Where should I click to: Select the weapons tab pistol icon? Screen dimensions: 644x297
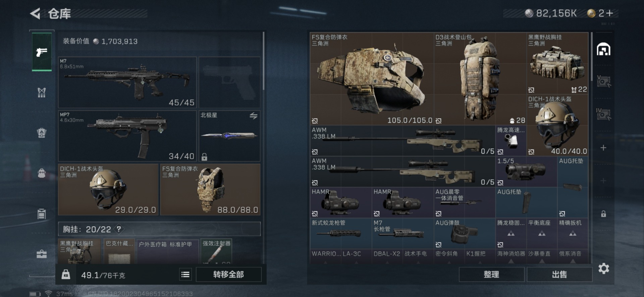pyautogui.click(x=42, y=52)
